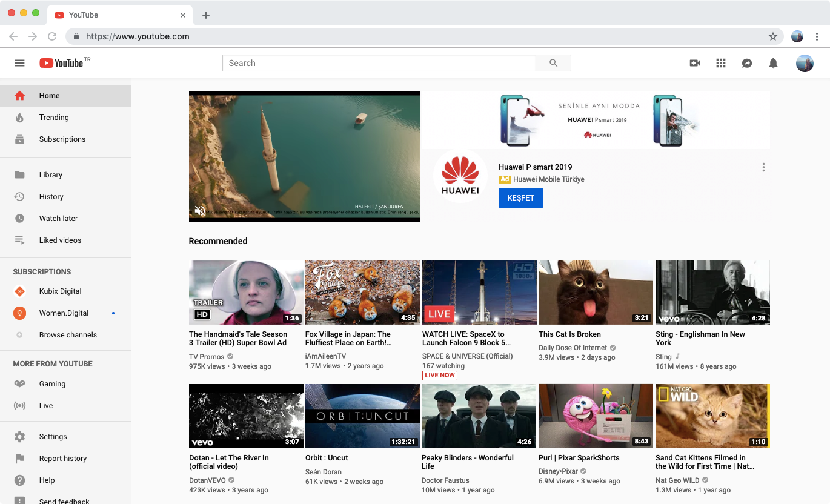Viewport: 830px width, 504px height.
Task: Click the LIVE NOW badge
Action: pyautogui.click(x=440, y=376)
